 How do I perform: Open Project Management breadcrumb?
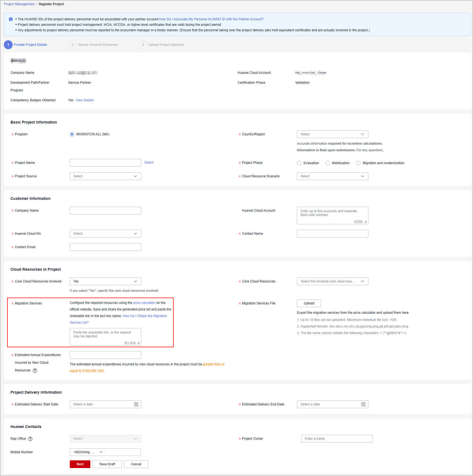tap(19, 4)
